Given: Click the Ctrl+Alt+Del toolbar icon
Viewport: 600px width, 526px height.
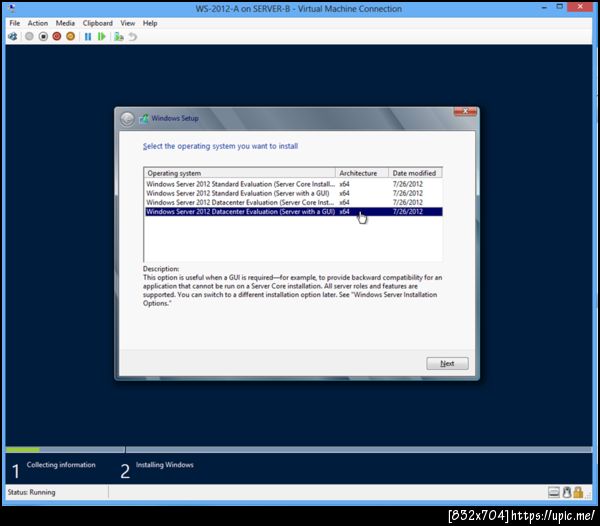Looking at the screenshot, I should point(12,37).
